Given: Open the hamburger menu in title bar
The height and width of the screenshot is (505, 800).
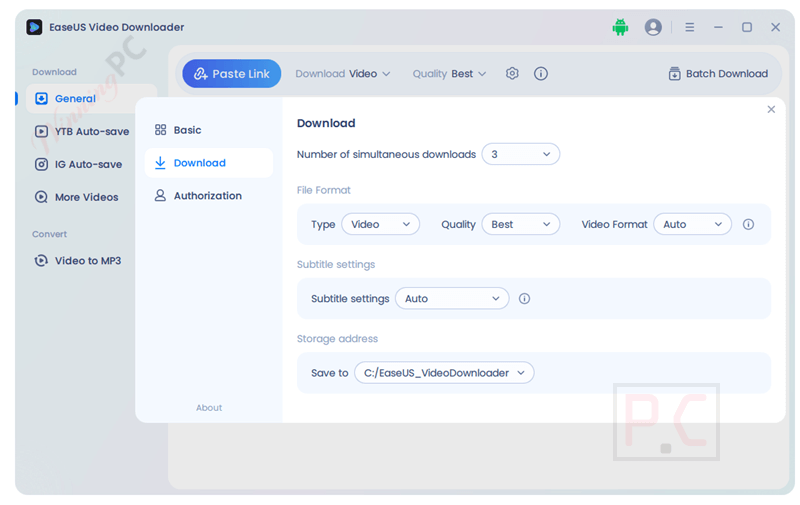Looking at the screenshot, I should [690, 27].
